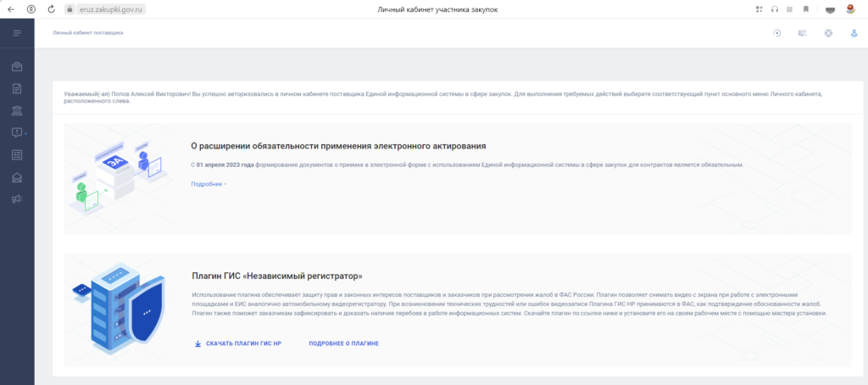Viewport: 868px width, 385px height.
Task: Open the envelope mail icon in the sidebar
Action: [x=17, y=177]
